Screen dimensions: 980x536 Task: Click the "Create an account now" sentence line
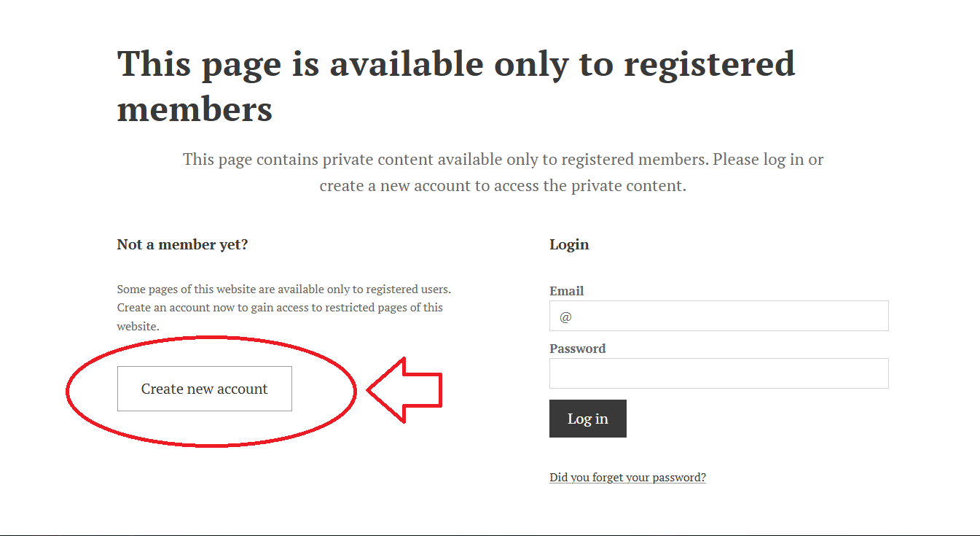pyautogui.click(x=280, y=307)
